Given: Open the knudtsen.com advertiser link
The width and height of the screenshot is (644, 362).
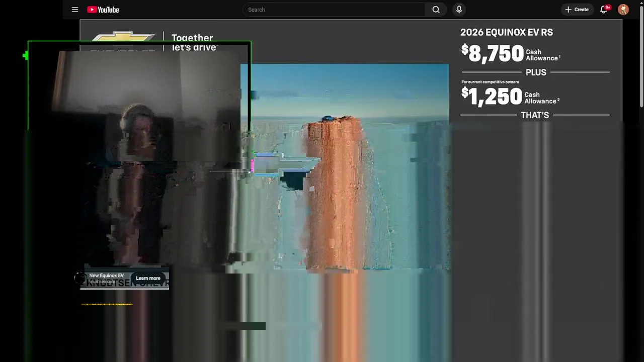Looking at the screenshot, I should 102,282.
